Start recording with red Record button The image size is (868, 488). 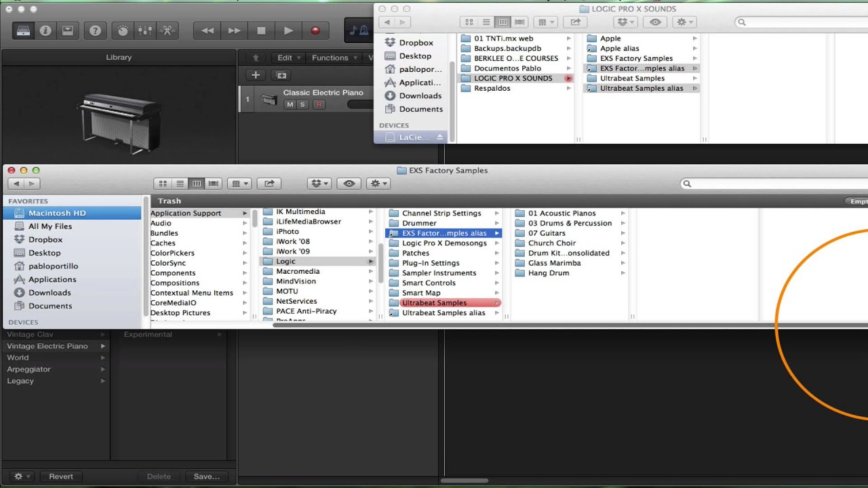(x=315, y=30)
